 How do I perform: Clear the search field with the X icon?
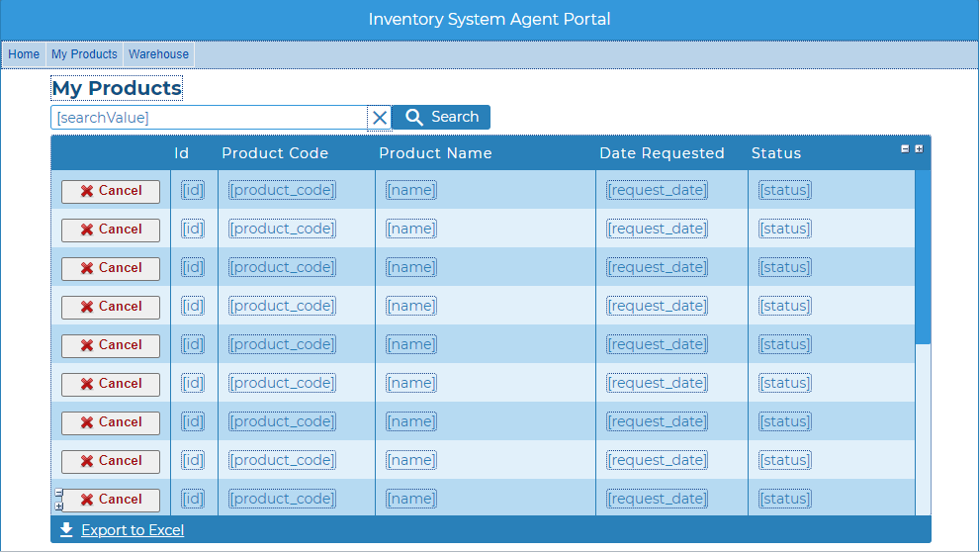380,118
